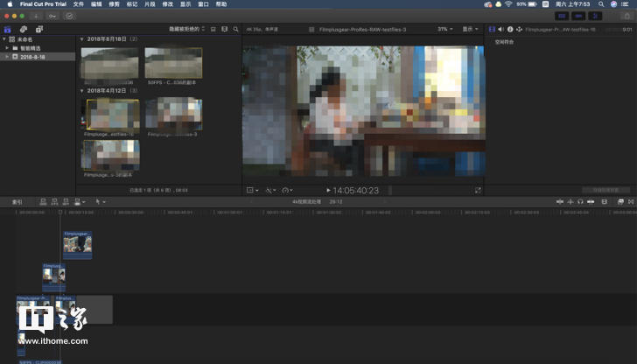Select topmost connected clip in timeline
Viewport: 637px width, 364px height.
pyautogui.click(x=77, y=245)
